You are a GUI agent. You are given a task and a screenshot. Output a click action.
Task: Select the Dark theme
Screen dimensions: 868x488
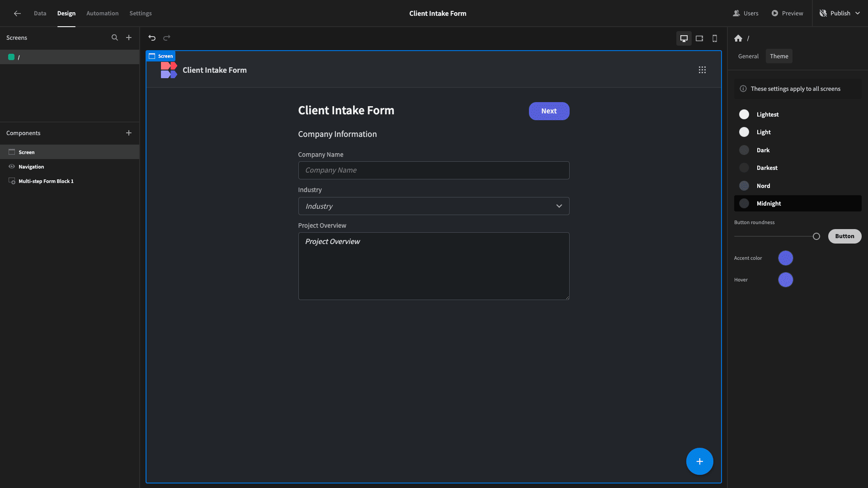coord(797,150)
